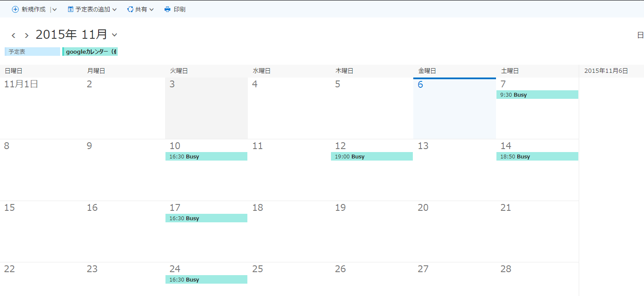Open the 9:30 Busy event on the 7th
The height and width of the screenshot is (296, 644).
[x=537, y=95]
